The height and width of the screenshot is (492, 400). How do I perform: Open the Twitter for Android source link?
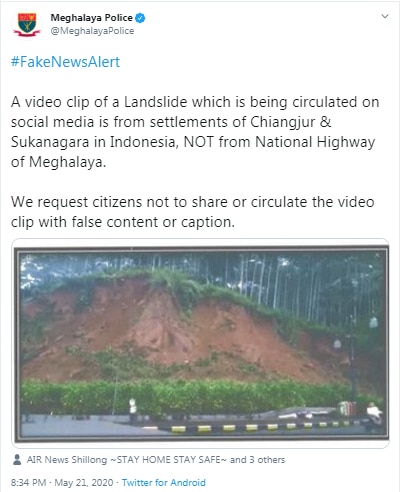point(164,482)
